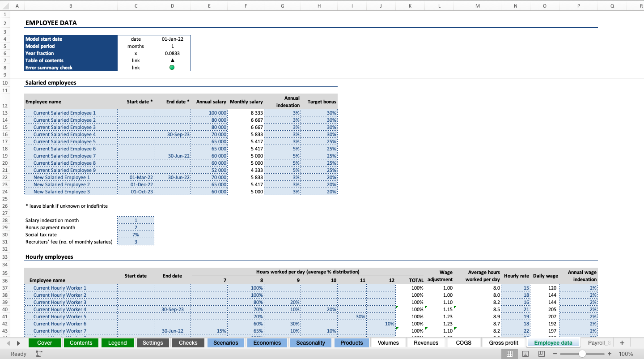Image resolution: width=644 pixels, height=359 pixels.
Task: Click the Target bonus column header cell
Action: coord(319,102)
